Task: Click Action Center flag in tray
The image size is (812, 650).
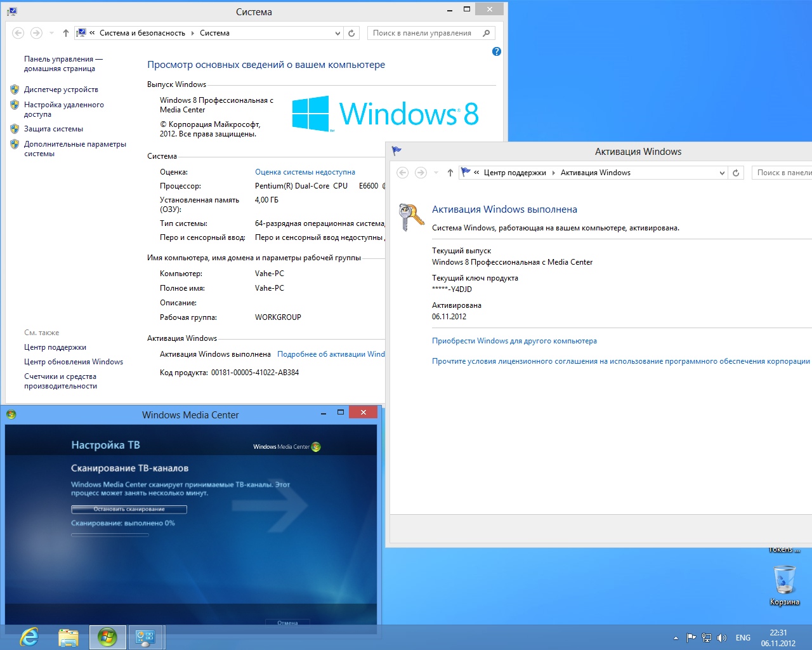Action: (691, 638)
